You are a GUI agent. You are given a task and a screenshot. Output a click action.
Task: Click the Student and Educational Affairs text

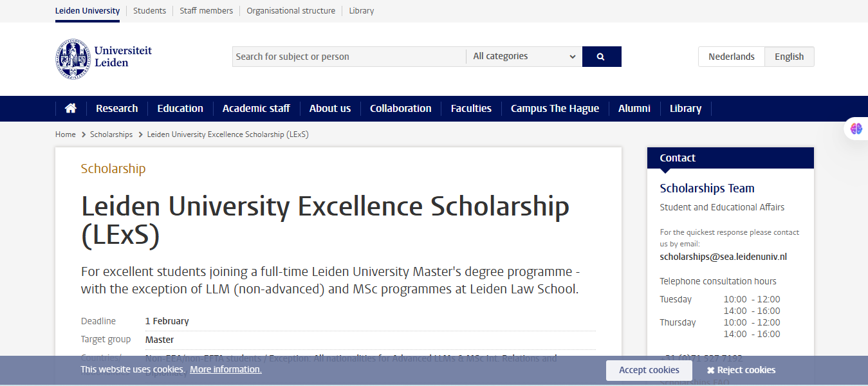tap(722, 207)
